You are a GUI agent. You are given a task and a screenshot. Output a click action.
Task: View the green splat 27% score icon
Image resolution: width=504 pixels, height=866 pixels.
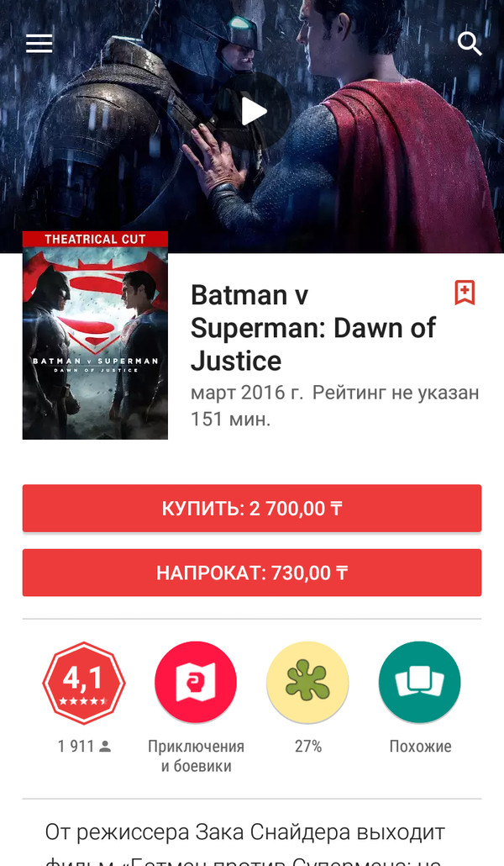[307, 683]
